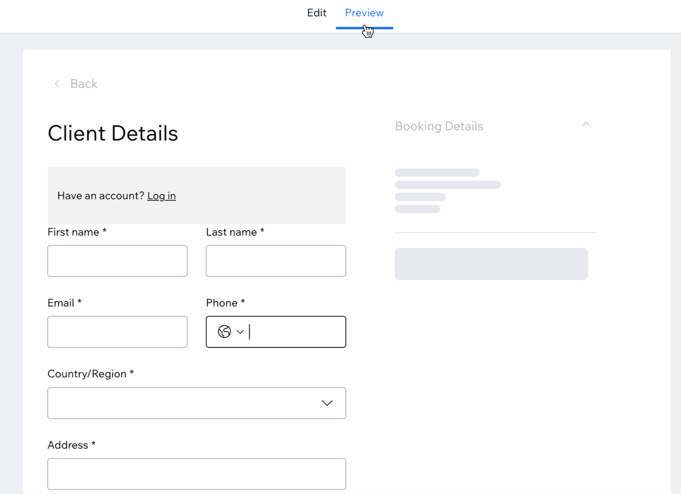
Task: Click the globe icon in Phone field
Action: click(224, 332)
